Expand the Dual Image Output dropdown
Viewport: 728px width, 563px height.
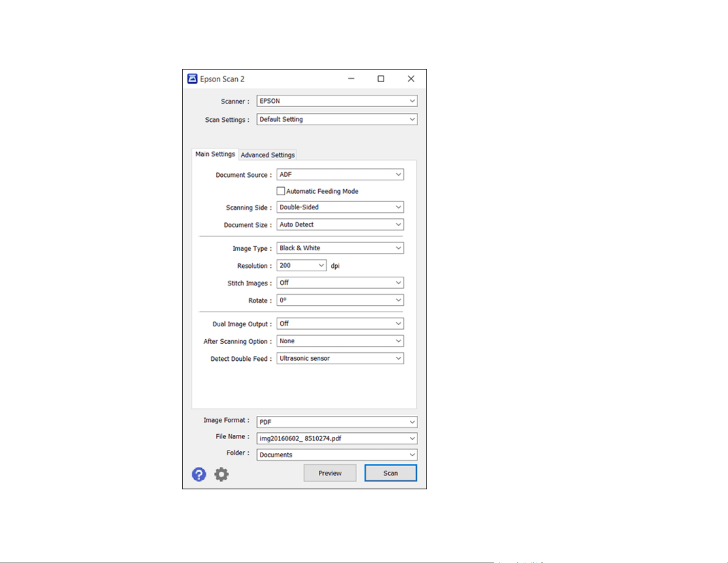pos(340,323)
